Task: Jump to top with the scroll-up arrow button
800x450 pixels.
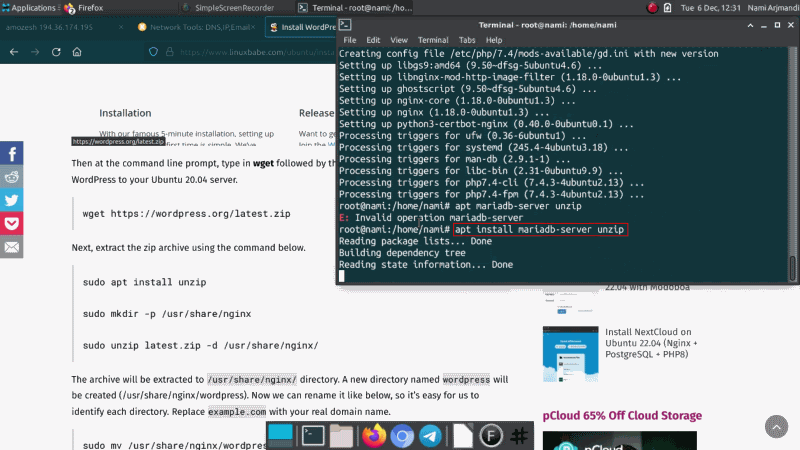Action: [x=776, y=427]
